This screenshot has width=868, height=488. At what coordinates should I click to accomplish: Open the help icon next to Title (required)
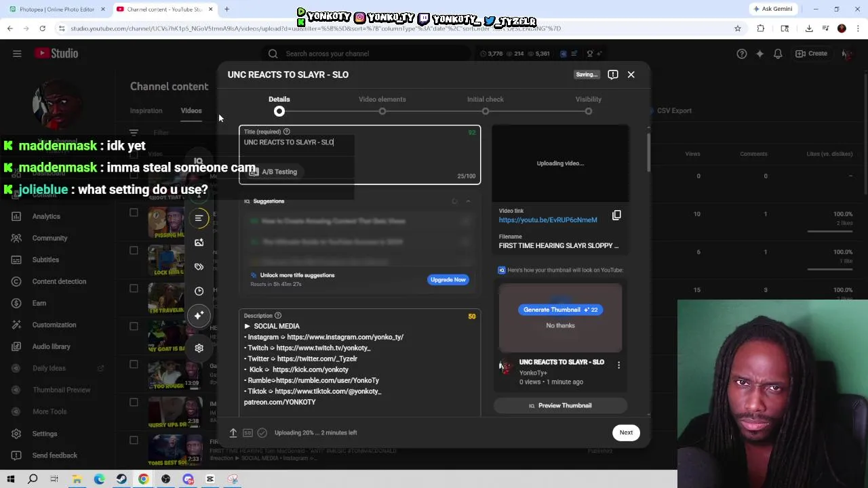point(286,131)
